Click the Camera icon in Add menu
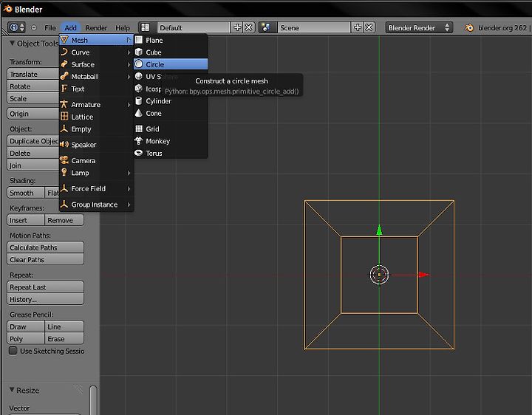Image resolution: width=532 pixels, height=415 pixels. [64, 160]
